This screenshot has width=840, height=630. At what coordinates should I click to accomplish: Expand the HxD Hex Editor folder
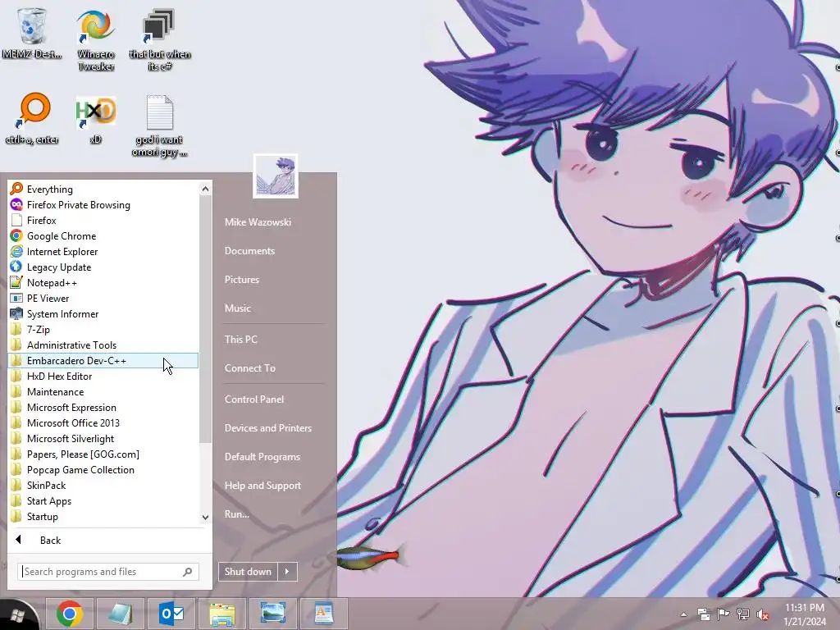(103, 376)
